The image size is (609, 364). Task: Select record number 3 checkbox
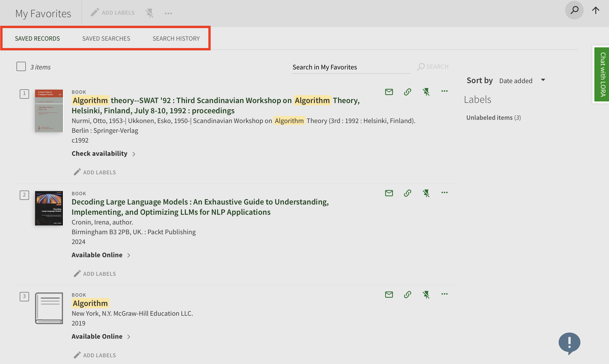click(24, 296)
